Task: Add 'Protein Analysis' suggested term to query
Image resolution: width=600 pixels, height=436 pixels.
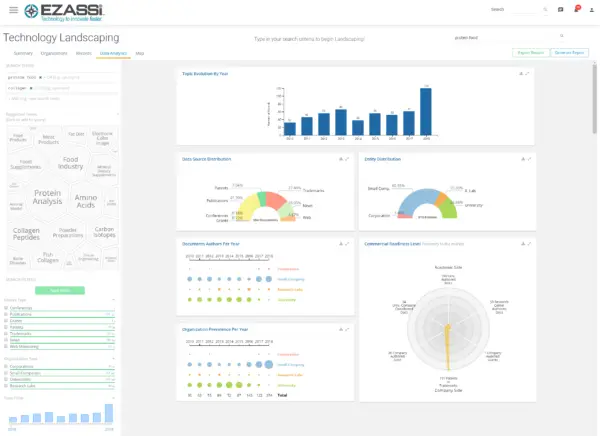Action: [x=47, y=197]
